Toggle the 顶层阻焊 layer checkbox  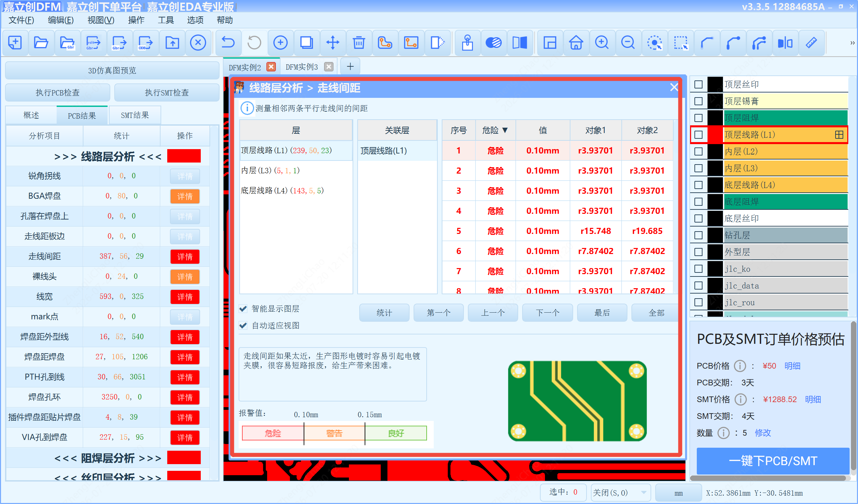pyautogui.click(x=698, y=118)
